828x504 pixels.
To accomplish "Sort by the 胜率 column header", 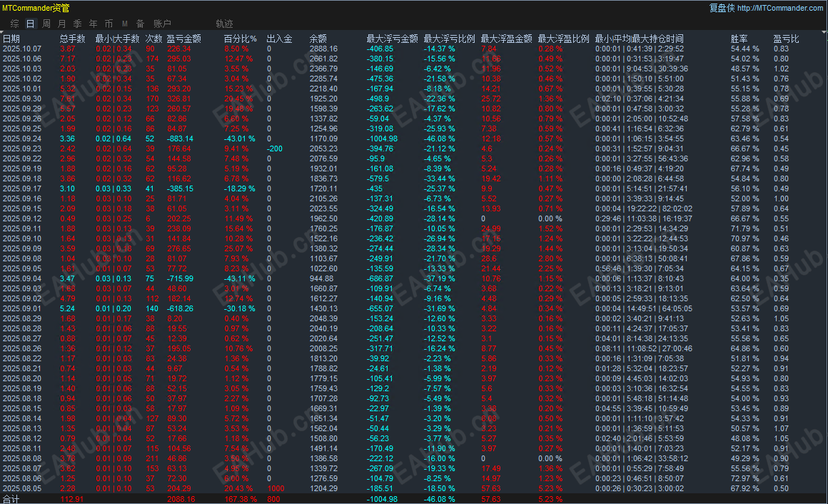I will tap(739, 39).
